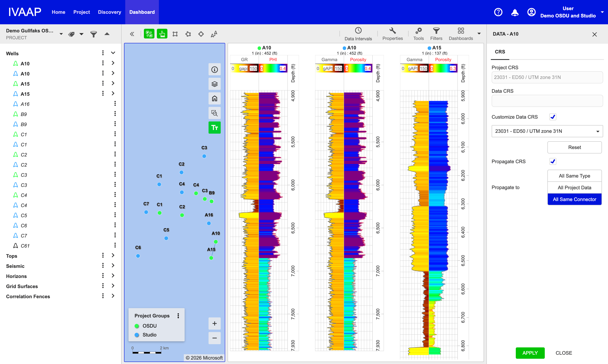Click the map zoom-to-area magnifier button

[x=215, y=113]
